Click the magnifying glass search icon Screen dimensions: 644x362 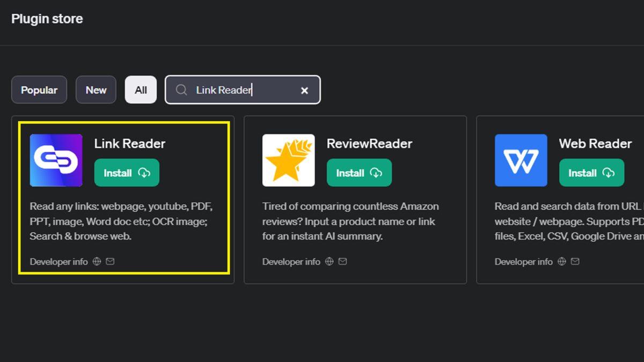coord(181,90)
